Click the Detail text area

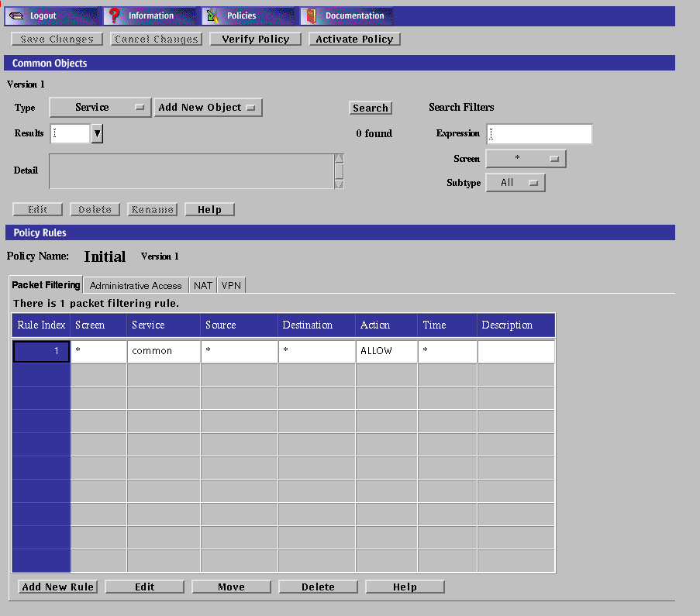[191, 171]
